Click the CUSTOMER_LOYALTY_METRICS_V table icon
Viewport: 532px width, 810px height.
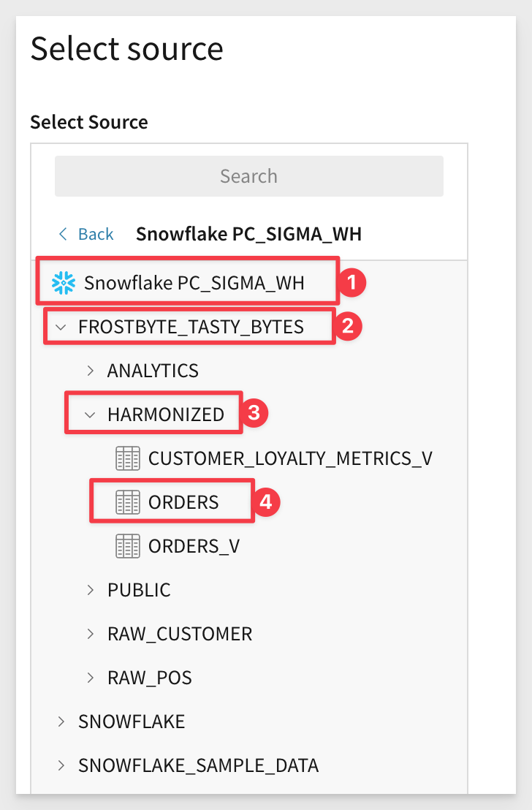(x=128, y=458)
